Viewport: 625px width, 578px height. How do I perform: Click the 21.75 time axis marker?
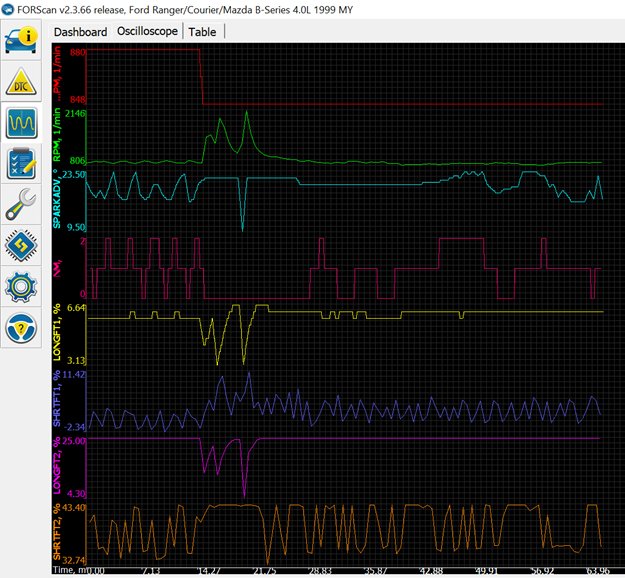point(264,571)
